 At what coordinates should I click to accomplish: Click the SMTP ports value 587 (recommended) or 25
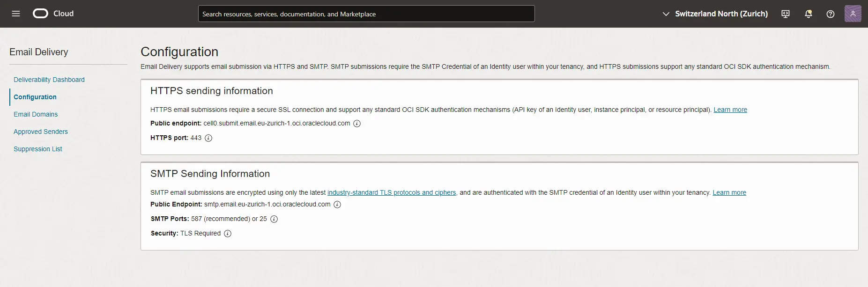229,219
